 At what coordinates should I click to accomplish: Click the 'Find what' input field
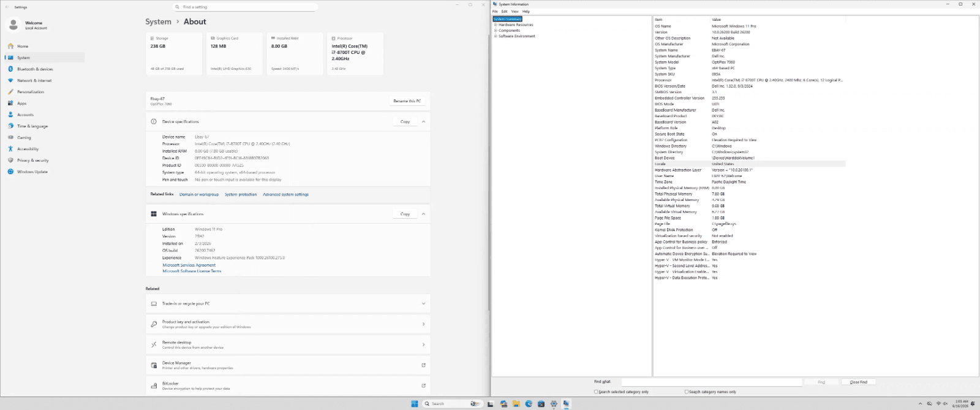(712, 382)
